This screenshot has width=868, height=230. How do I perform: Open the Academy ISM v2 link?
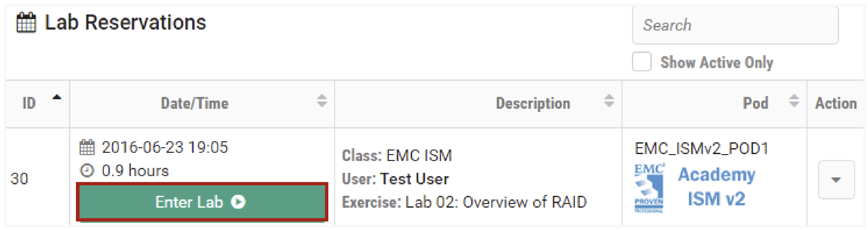click(716, 187)
